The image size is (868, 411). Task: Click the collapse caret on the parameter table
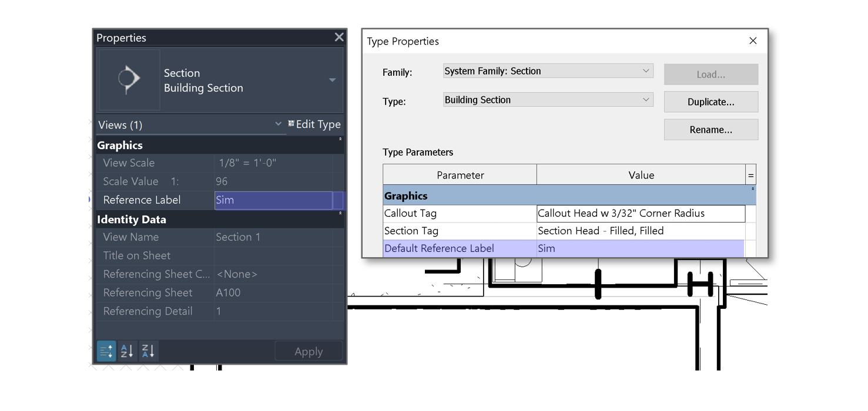(752, 190)
